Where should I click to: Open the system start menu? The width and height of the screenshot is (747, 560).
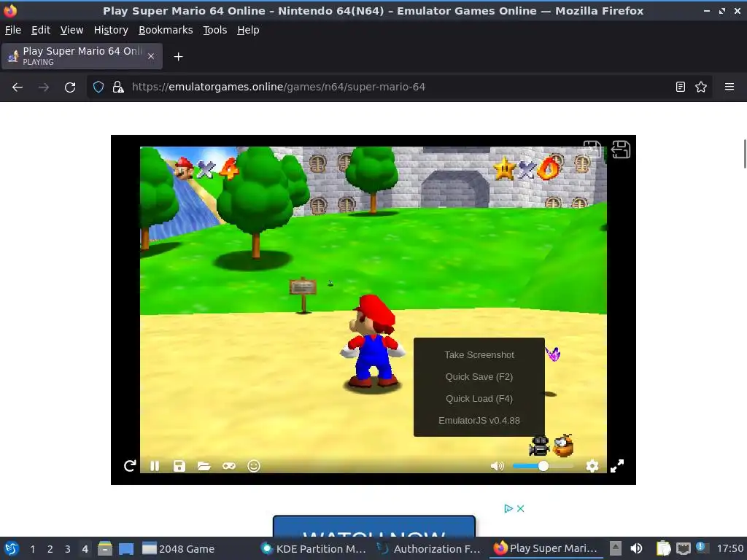[12, 548]
